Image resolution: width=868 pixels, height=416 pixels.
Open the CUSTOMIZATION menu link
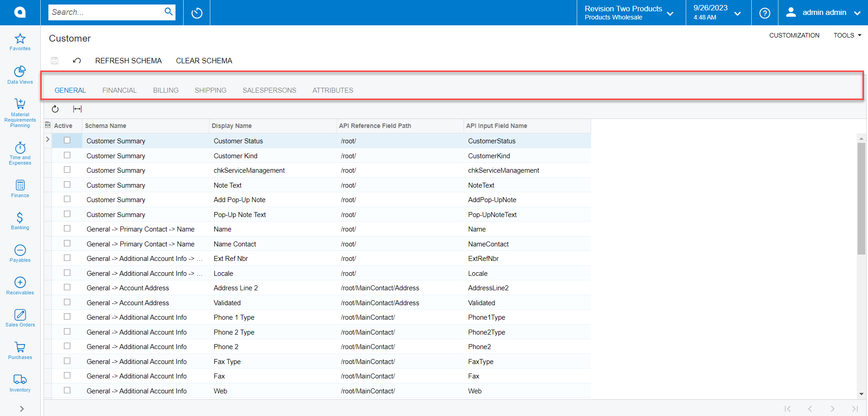point(794,35)
